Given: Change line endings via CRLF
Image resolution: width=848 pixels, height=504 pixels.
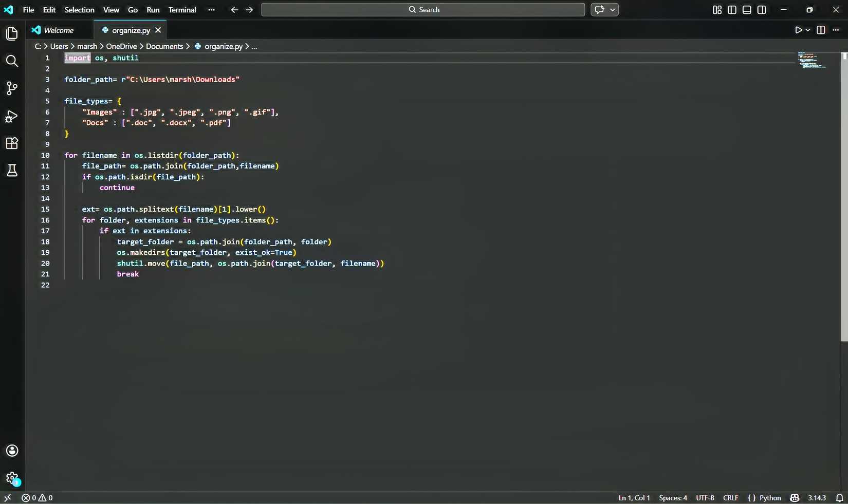Looking at the screenshot, I should (730, 498).
